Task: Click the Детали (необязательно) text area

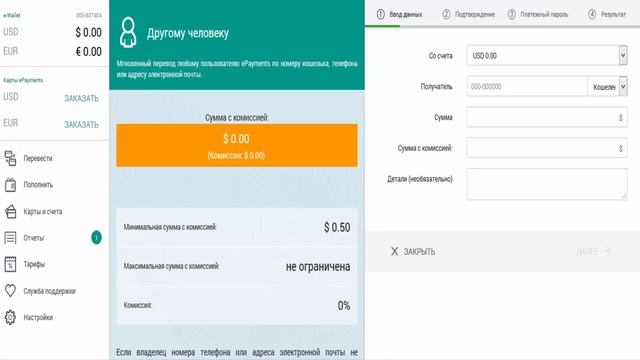Action: (x=547, y=184)
